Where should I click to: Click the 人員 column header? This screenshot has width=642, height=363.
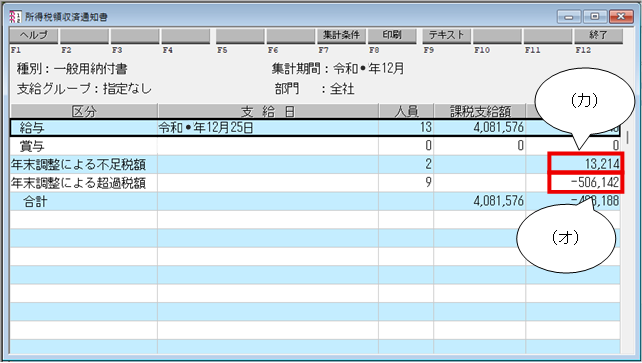click(406, 111)
